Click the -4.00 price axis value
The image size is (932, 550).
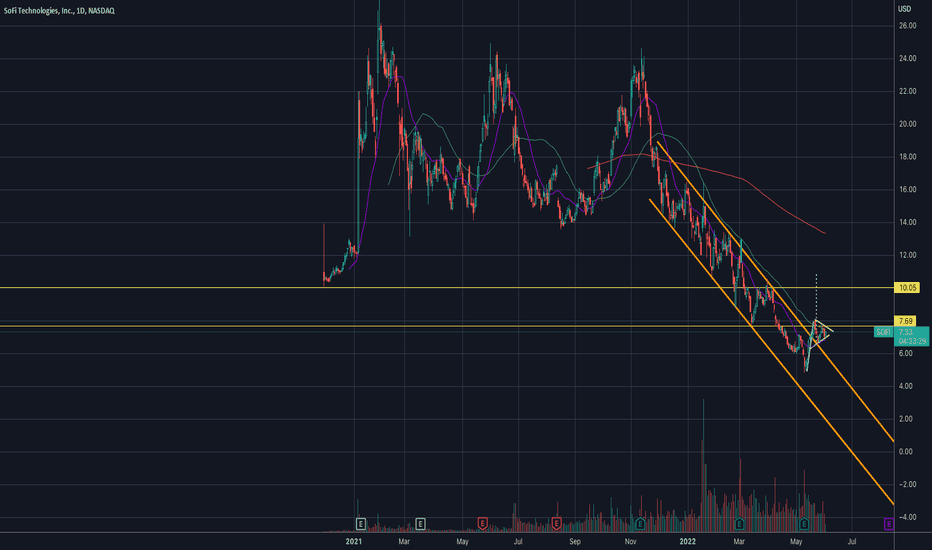click(x=906, y=517)
